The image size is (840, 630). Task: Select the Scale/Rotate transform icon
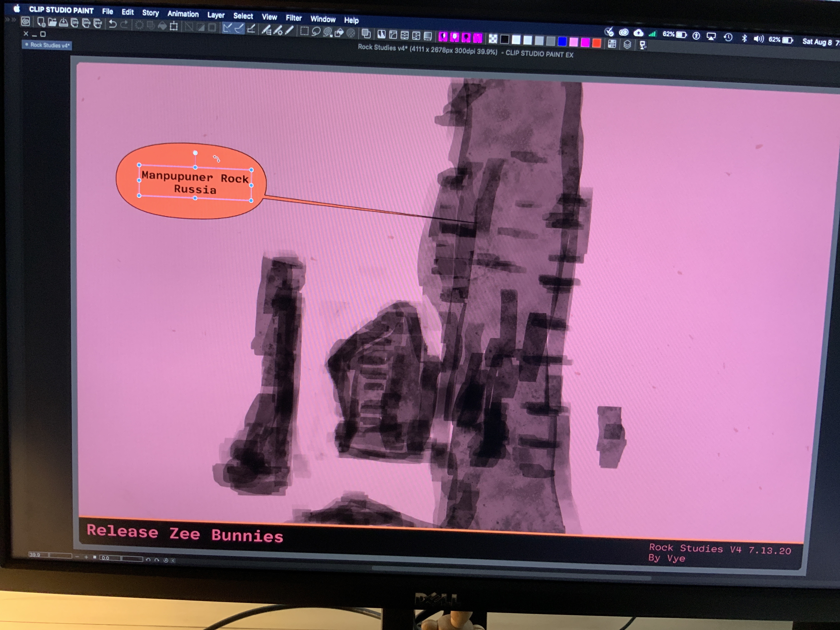174,26
